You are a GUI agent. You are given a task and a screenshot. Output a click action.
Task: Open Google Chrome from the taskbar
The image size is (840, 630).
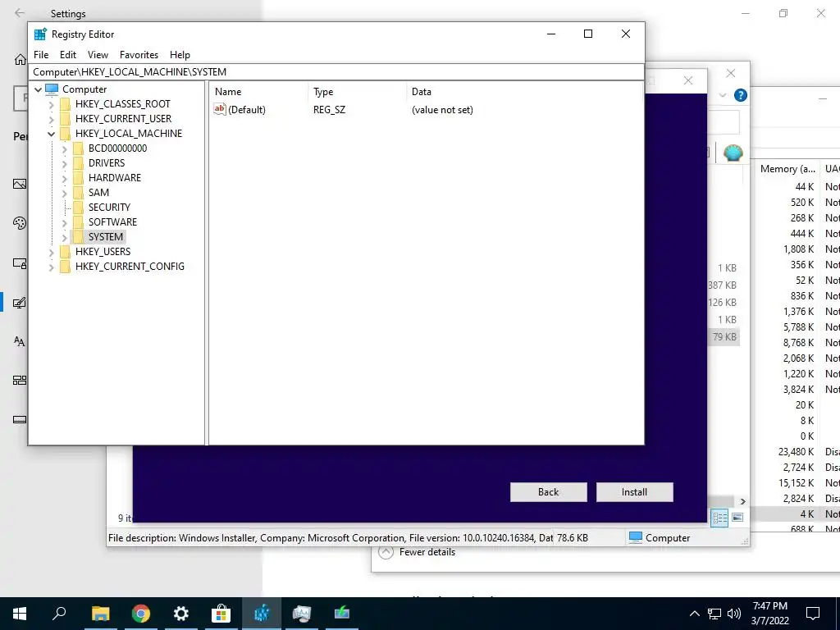[x=140, y=614]
